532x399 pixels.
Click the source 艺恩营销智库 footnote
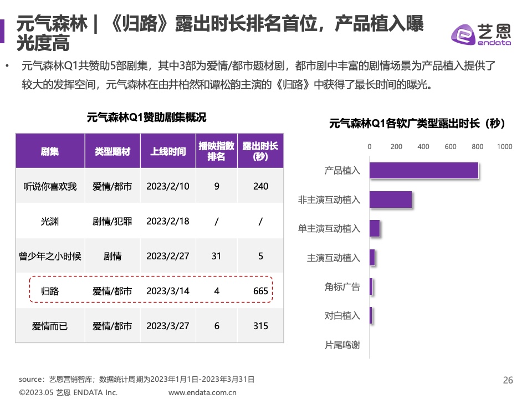(x=136, y=379)
